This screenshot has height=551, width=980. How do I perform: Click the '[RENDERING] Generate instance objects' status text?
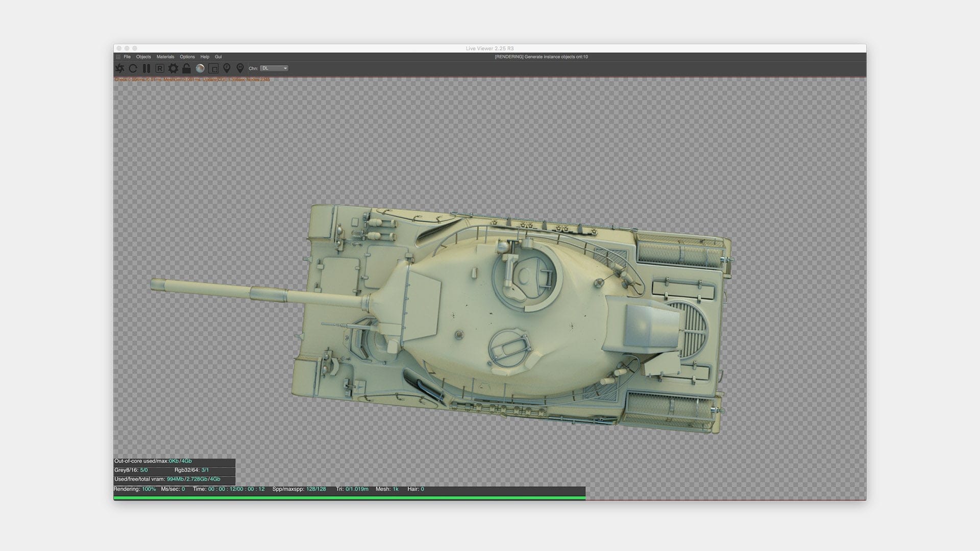[541, 57]
